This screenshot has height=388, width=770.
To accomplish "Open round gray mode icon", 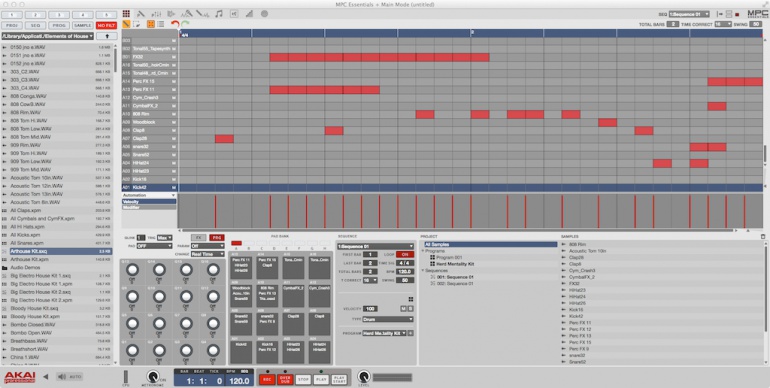I will point(264,14).
